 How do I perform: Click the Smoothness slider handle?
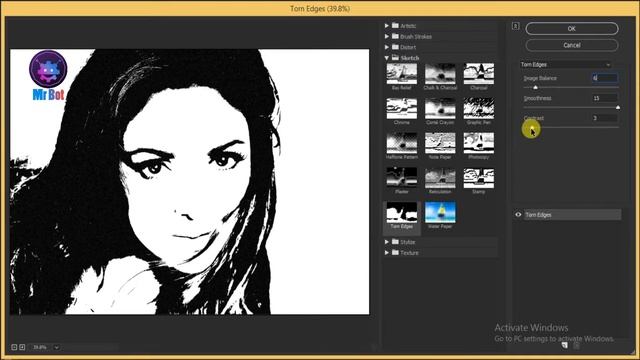tap(618, 107)
